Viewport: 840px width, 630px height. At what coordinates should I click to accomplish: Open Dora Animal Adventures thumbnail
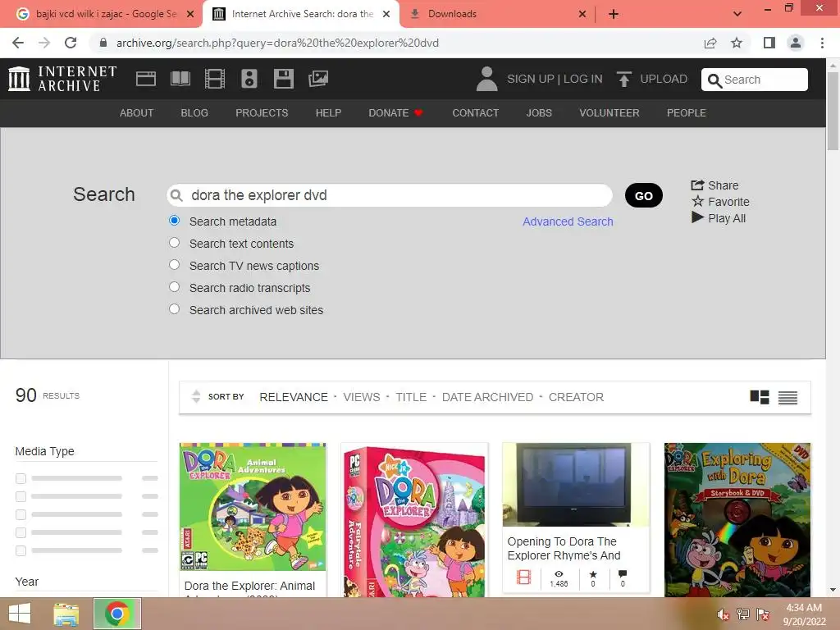[253, 507]
